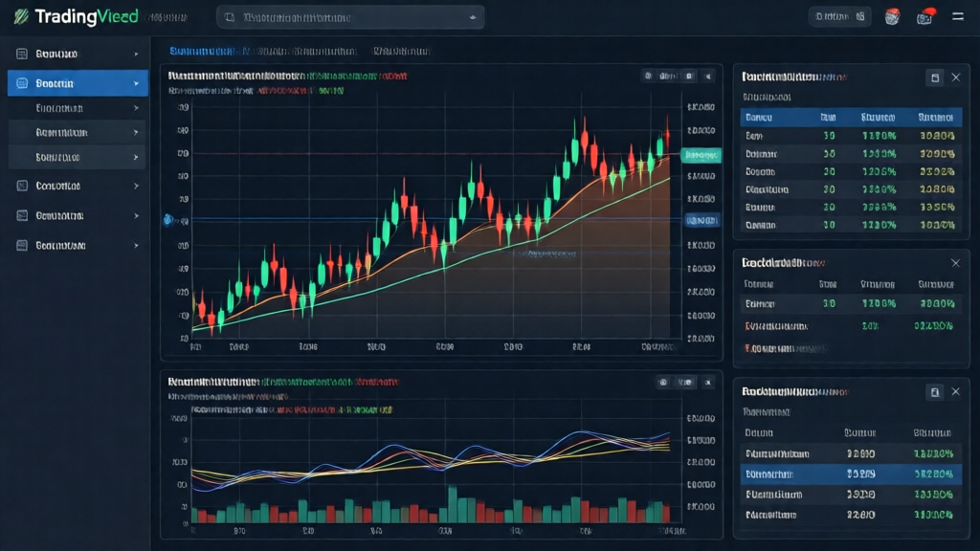The image size is (980, 551).
Task: Toggle the first control in lower indicator chart toolbar
Action: pos(661,382)
